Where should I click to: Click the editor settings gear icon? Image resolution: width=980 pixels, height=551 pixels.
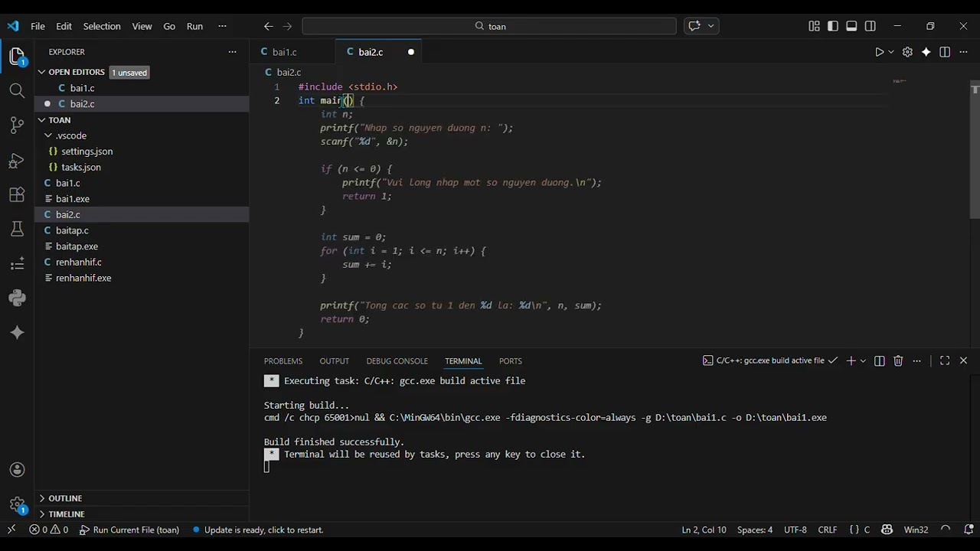(x=907, y=52)
